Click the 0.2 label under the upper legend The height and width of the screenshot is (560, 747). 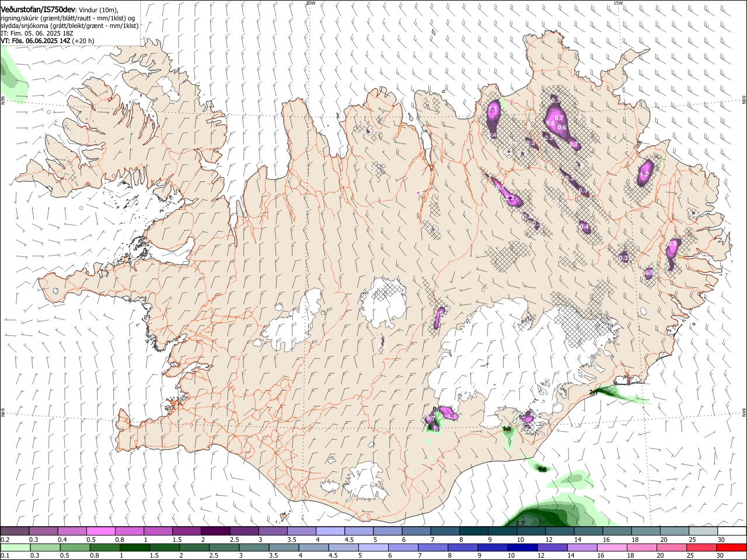5,540
